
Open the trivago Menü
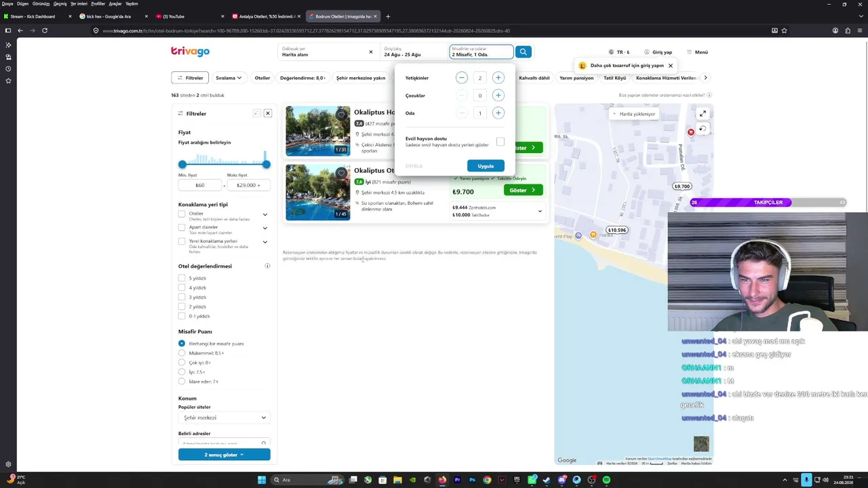[697, 52]
